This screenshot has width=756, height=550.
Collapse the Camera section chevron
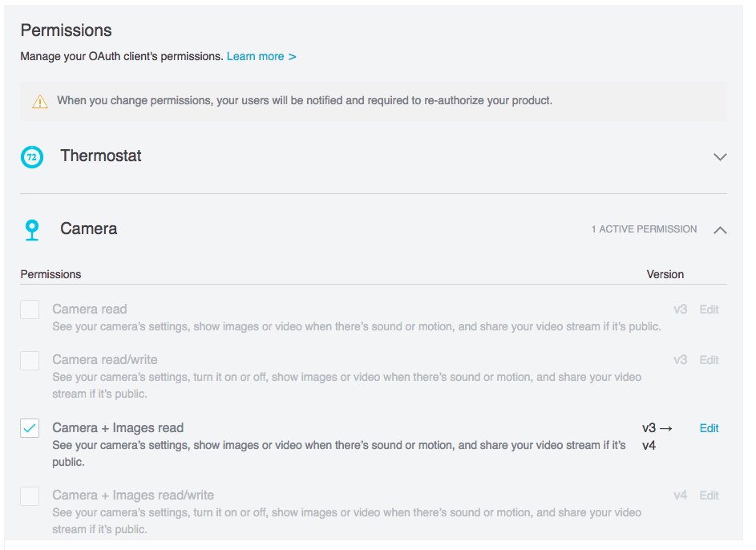tap(719, 230)
